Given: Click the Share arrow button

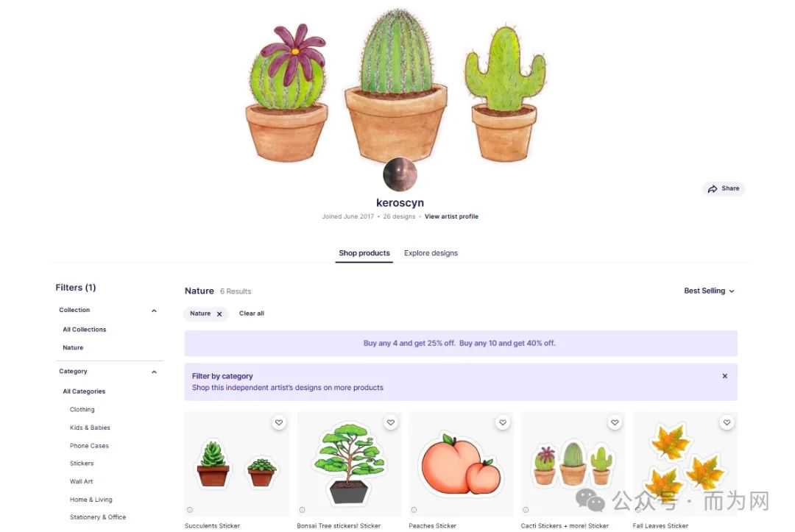Looking at the screenshot, I should pyautogui.click(x=724, y=188).
